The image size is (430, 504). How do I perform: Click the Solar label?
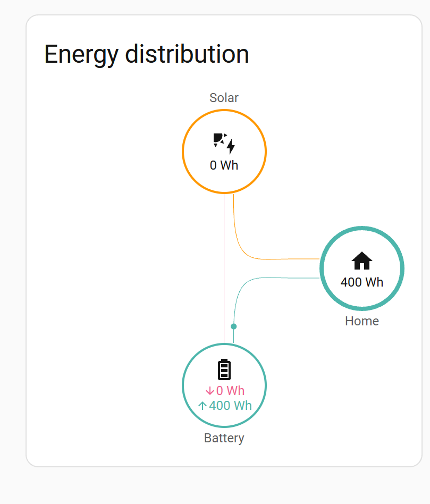[x=224, y=98]
